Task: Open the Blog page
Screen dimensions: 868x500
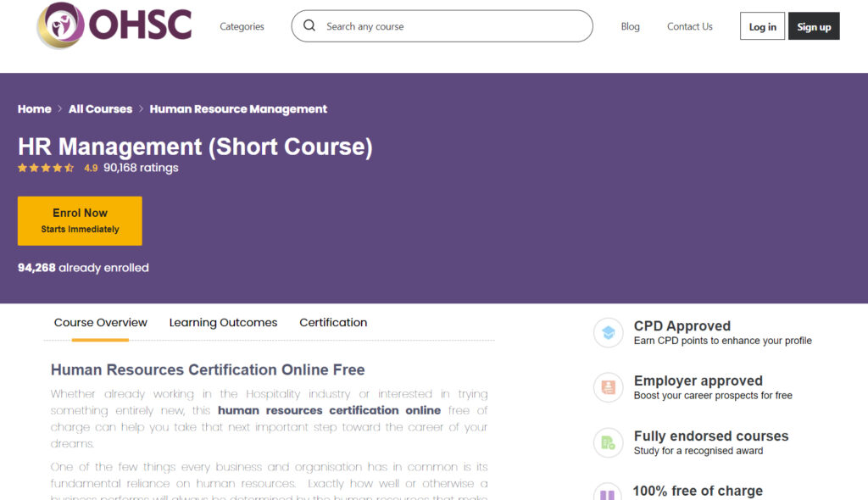Action: point(630,26)
